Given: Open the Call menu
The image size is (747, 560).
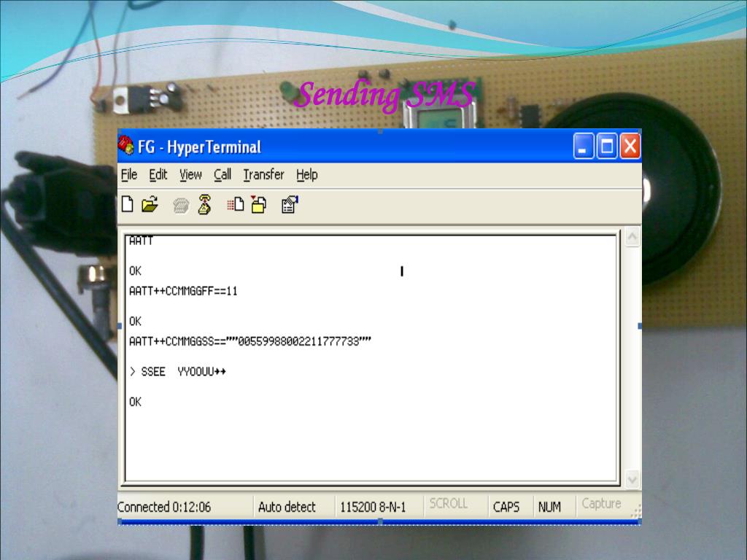Looking at the screenshot, I should (222, 175).
